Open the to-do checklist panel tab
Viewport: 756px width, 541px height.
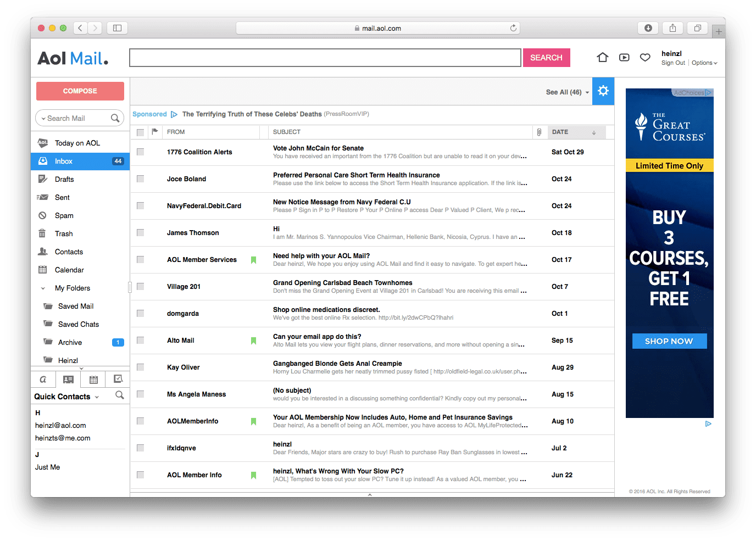click(118, 380)
